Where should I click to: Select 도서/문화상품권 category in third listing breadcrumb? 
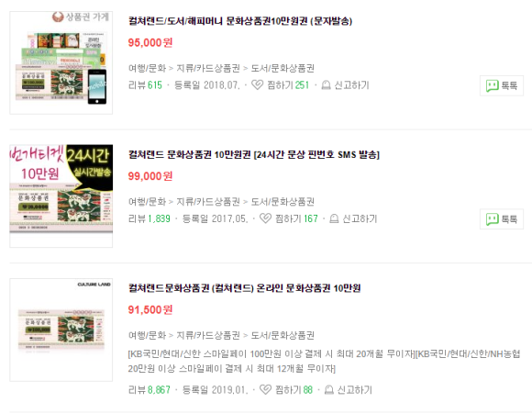pos(283,335)
